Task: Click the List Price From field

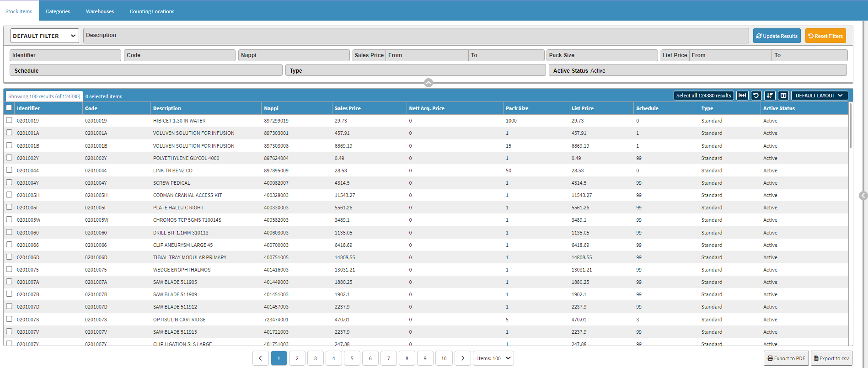Action: [x=730, y=55]
